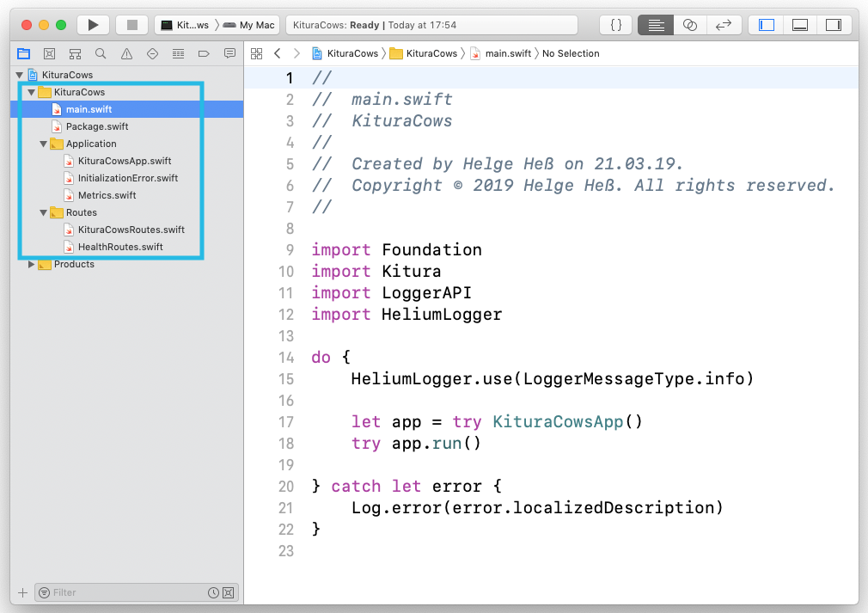The height and width of the screenshot is (613, 868).
Task: Collapse the KituraCows folder group
Action: [32, 92]
